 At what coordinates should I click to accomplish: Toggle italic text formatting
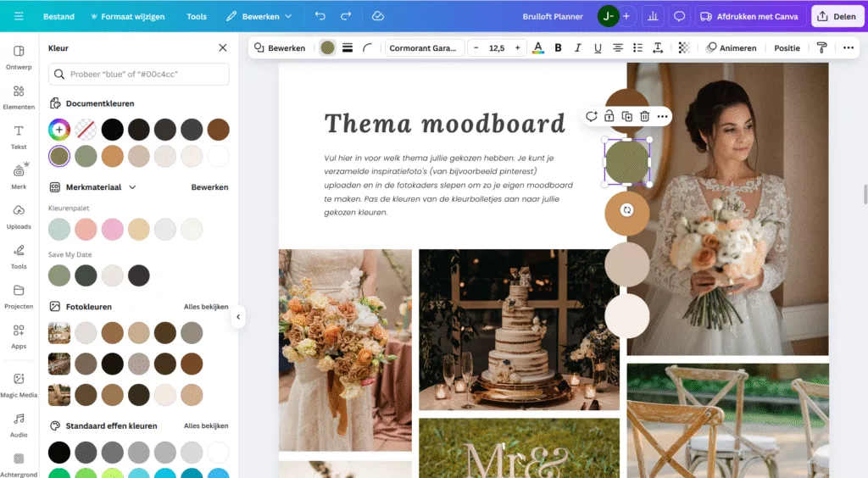click(578, 48)
